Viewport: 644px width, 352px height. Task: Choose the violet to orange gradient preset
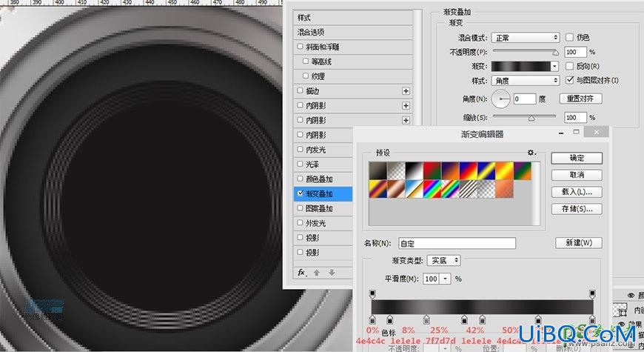(450, 171)
